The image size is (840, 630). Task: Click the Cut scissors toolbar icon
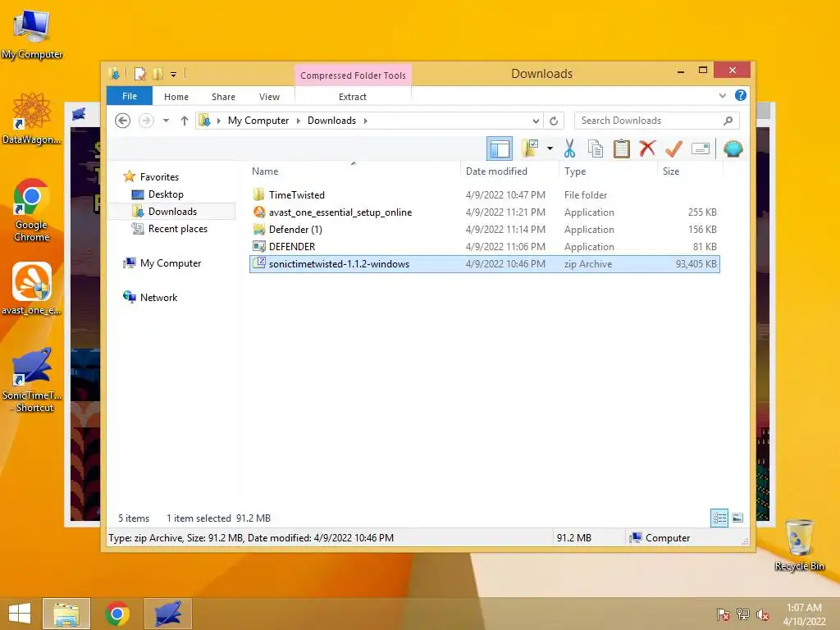pyautogui.click(x=569, y=148)
